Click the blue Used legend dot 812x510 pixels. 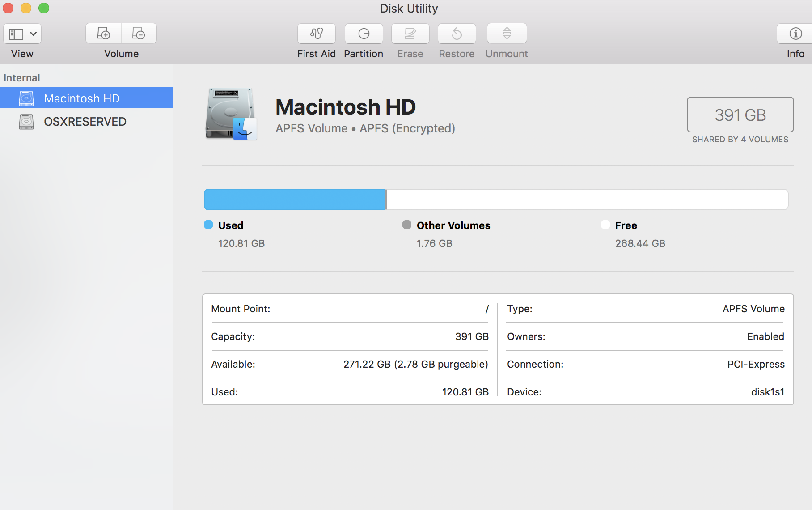[x=208, y=225]
